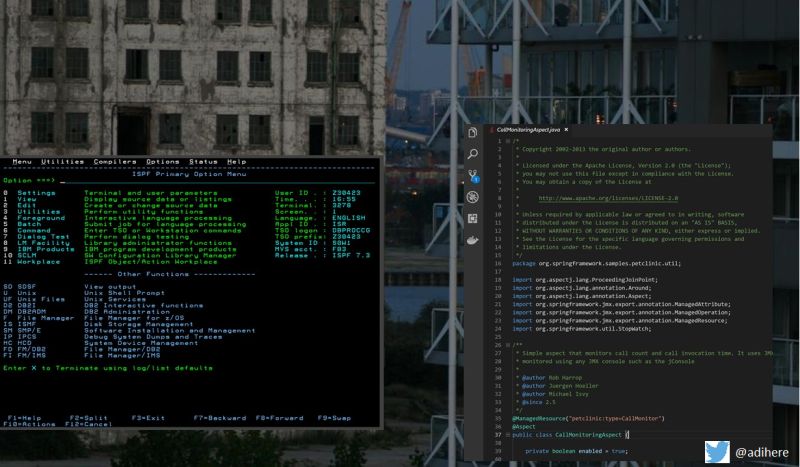Click the Release value ISPF 7.3

[x=351, y=255]
